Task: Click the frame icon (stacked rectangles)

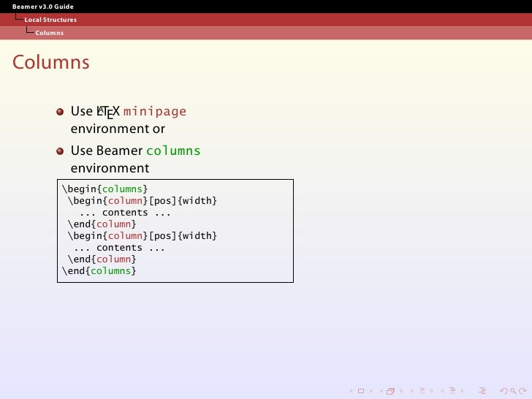Action: tap(390, 391)
